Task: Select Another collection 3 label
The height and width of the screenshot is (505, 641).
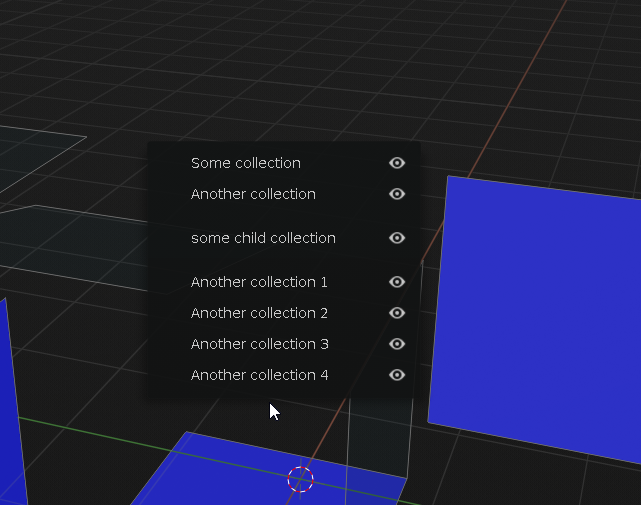Action: 260,344
